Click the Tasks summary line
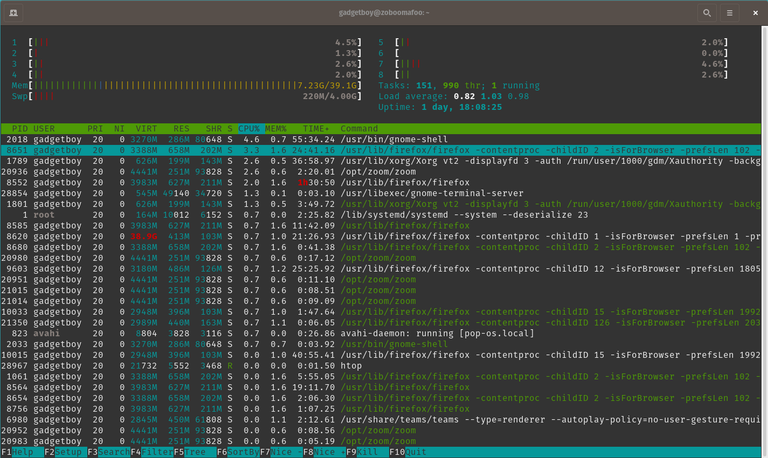 tap(459, 86)
